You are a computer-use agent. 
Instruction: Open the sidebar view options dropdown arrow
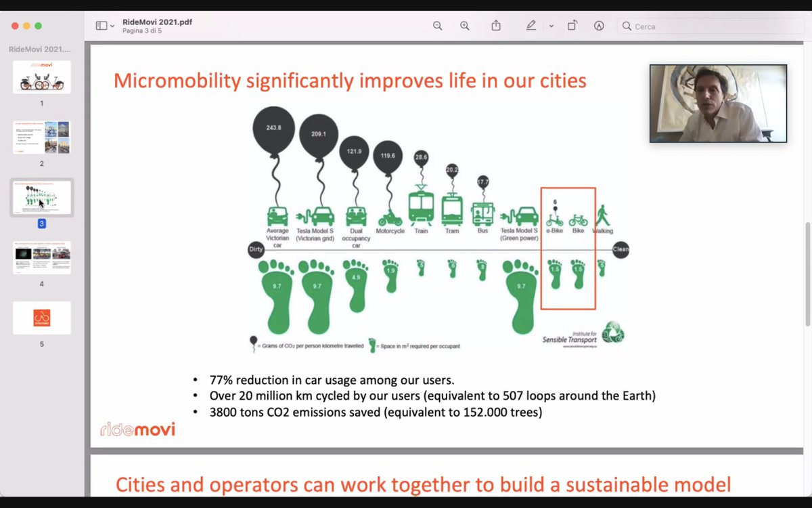point(112,26)
